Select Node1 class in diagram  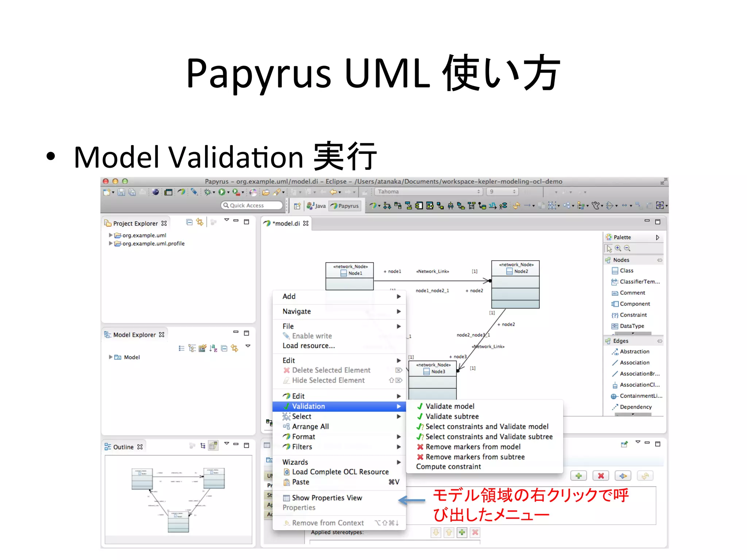(x=349, y=276)
